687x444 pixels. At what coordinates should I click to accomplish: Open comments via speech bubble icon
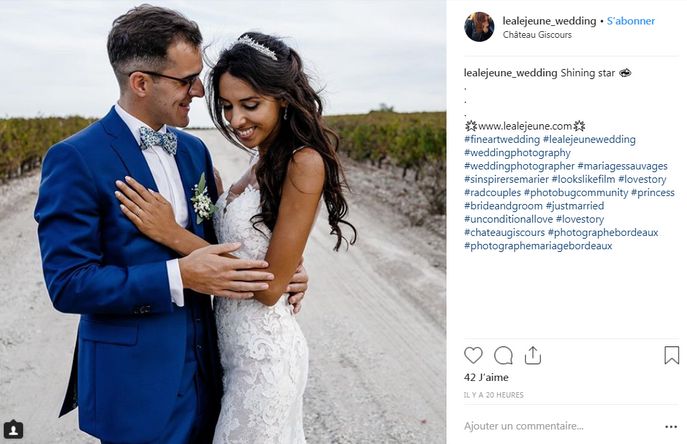503,355
